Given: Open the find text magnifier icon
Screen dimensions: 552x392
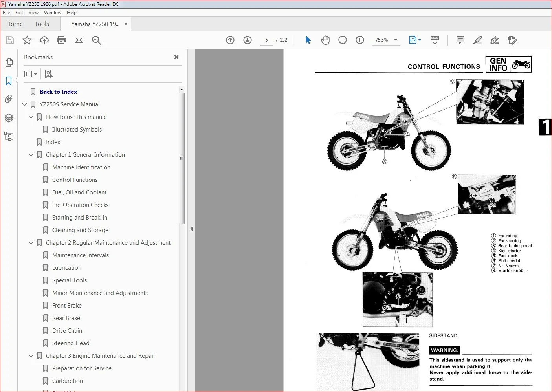Looking at the screenshot, I should coord(96,40).
